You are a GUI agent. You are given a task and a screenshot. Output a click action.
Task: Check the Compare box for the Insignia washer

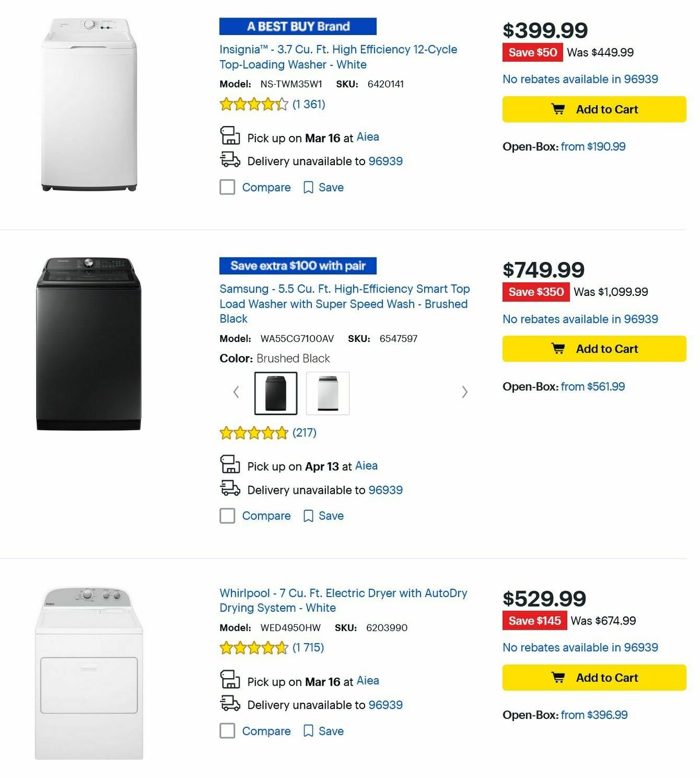click(227, 187)
